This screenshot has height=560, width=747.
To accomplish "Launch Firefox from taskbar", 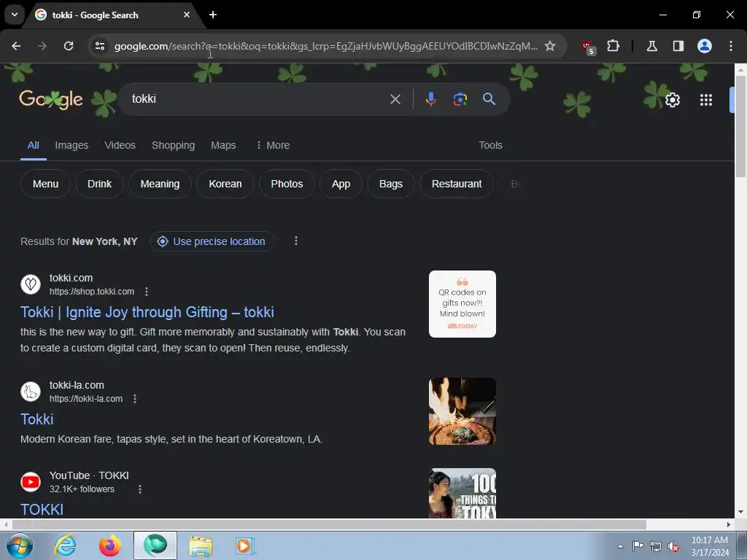I will tap(110, 545).
